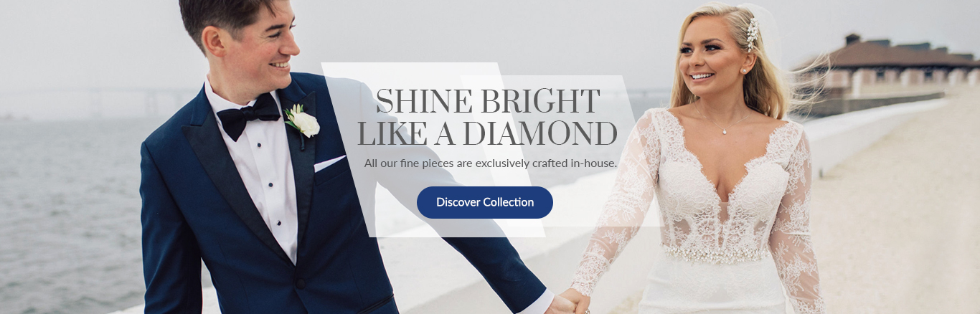
Task: Open the Discover Collection button
Action: (x=485, y=202)
